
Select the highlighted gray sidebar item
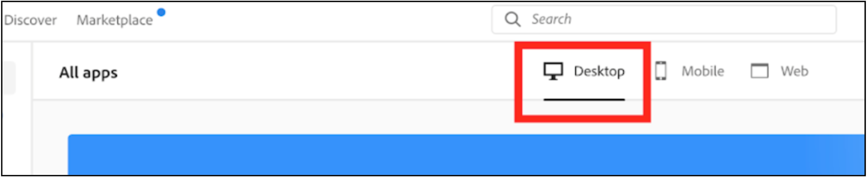9,78
